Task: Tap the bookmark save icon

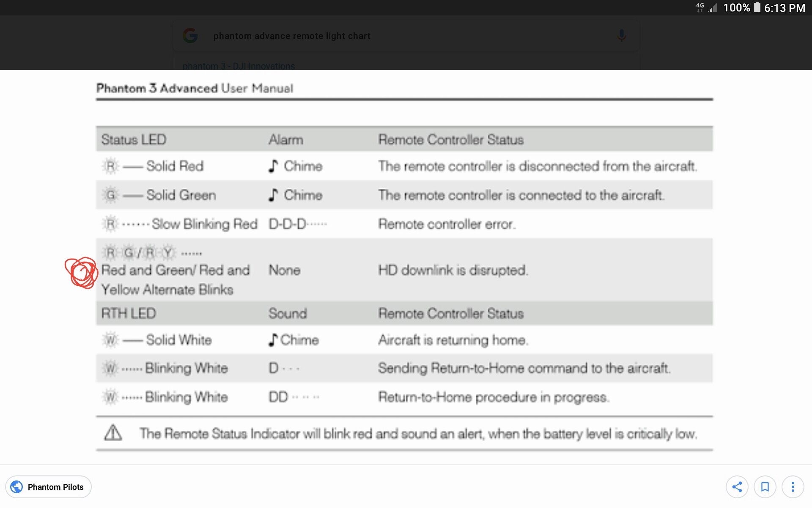Action: coord(765,487)
